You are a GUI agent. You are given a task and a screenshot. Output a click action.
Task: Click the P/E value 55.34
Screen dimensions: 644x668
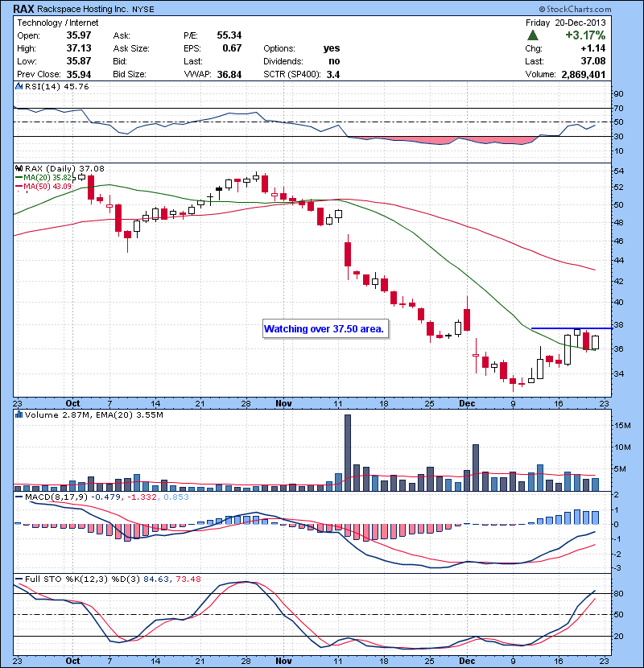[x=229, y=35]
